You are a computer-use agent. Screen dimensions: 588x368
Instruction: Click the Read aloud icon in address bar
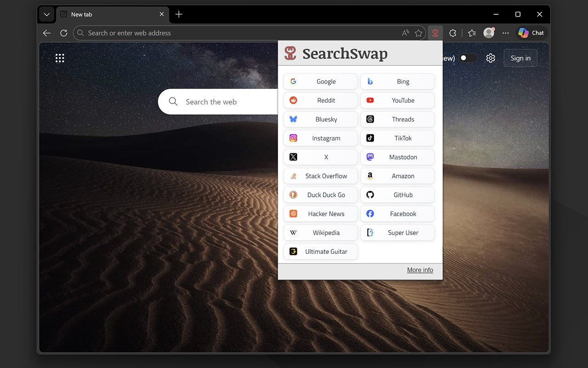[405, 33]
